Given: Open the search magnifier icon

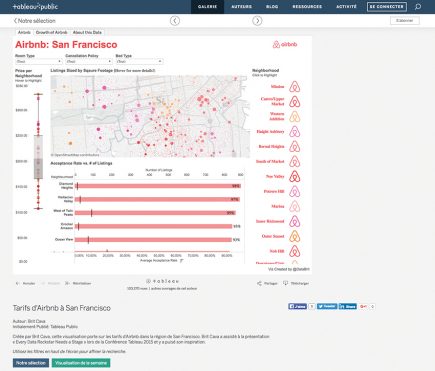Looking at the screenshot, I should coord(418,7).
